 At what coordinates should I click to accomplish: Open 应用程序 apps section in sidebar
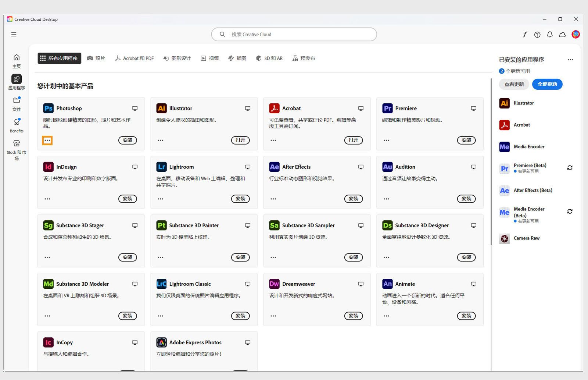[x=17, y=82]
